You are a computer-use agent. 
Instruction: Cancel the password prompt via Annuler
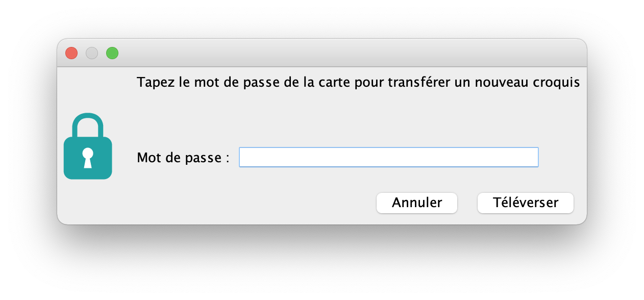click(x=417, y=203)
